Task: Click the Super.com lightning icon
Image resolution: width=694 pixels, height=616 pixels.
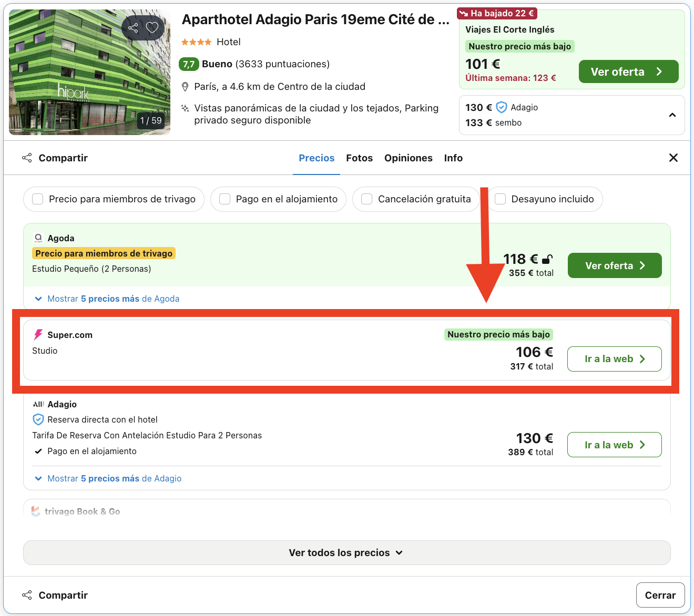Action: (x=37, y=334)
